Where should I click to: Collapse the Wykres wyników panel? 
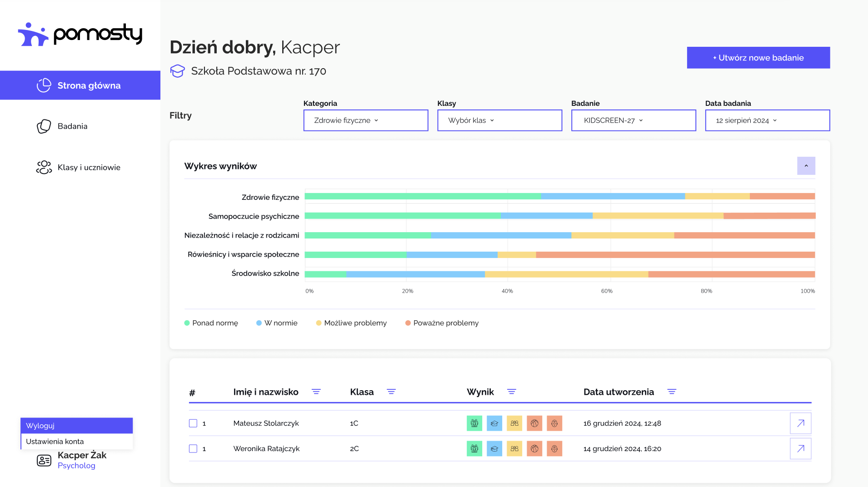click(806, 166)
